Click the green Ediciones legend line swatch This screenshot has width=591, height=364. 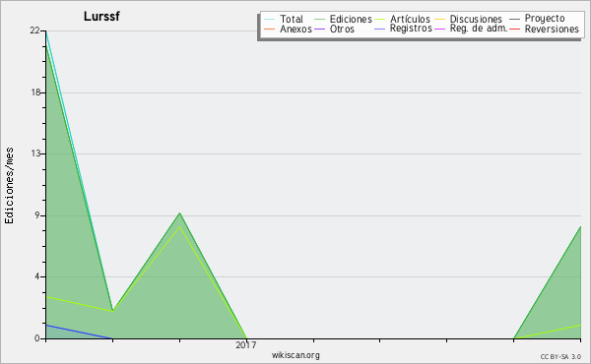(x=319, y=19)
